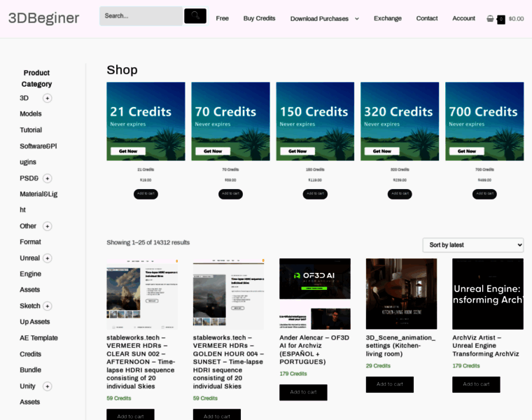Open the Contact menu item
Viewport: 532px width, 420px height.
point(427,18)
